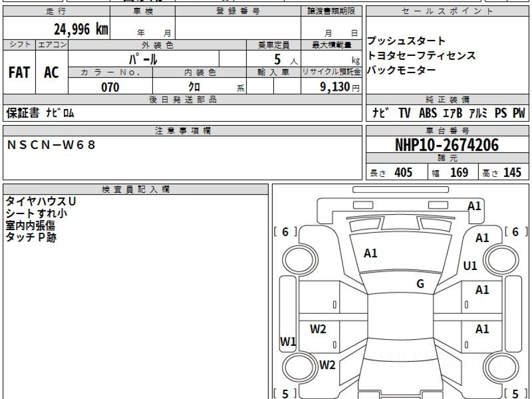Click the PW equipment label
Image resolution: width=532 pixels, height=399 pixels.
pyautogui.click(x=519, y=113)
